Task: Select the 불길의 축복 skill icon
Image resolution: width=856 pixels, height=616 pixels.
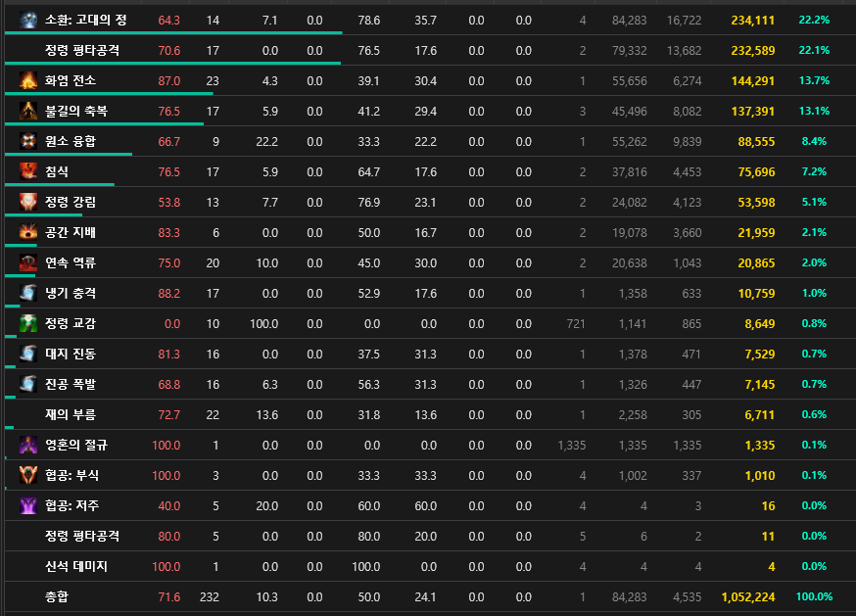Action: tap(28, 111)
